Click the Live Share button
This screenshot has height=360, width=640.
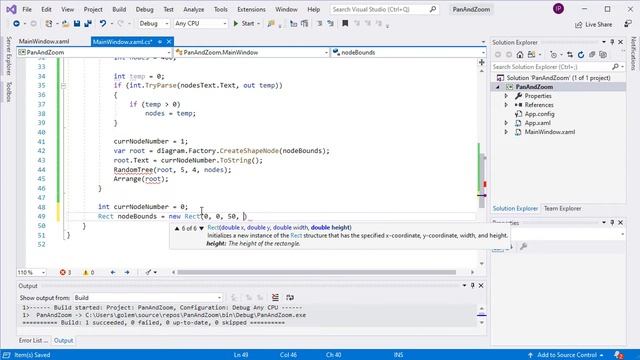pos(593,24)
